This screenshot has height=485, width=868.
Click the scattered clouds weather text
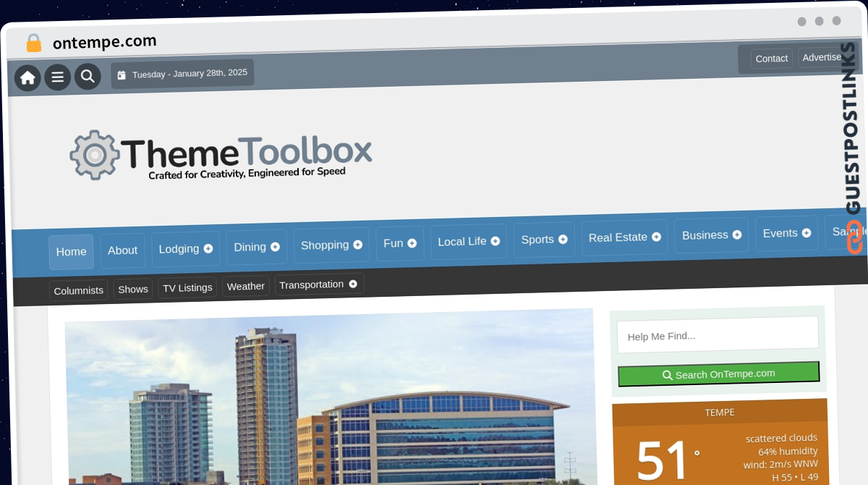point(781,438)
